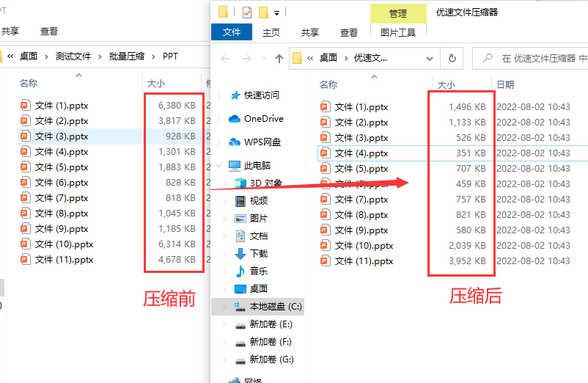The width and height of the screenshot is (588, 383).
Task: Click PPT in the left window breadcrumb
Action: tap(170, 56)
